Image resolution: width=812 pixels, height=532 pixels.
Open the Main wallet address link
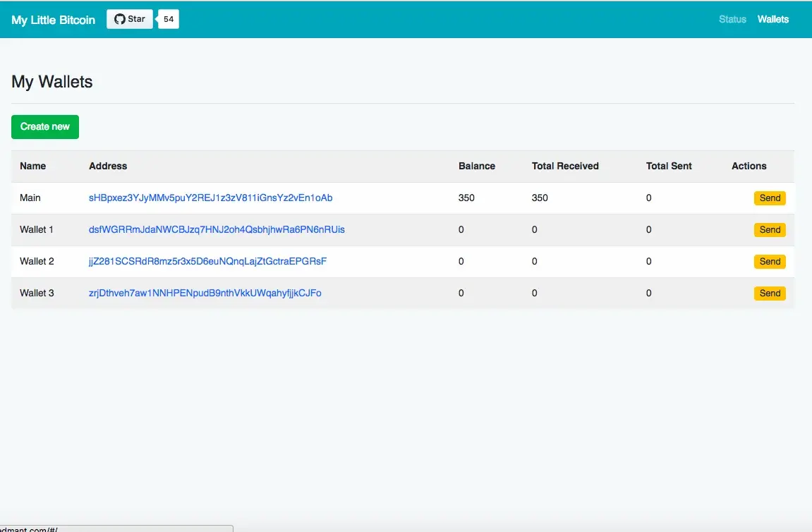tap(210, 198)
